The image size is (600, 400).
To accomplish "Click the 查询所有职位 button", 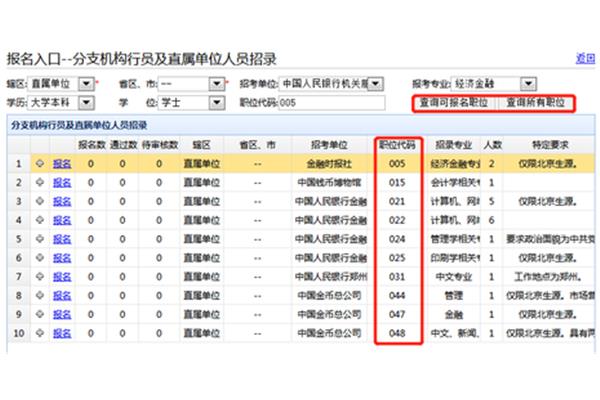I will 535,103.
